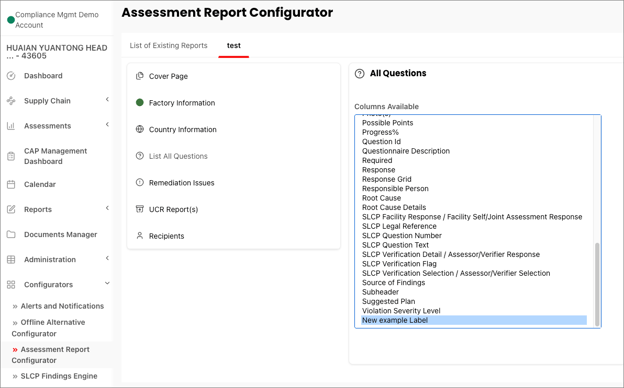Viewport: 624px width, 388px height.
Task: Select 'Subheader' column option
Action: pyautogui.click(x=380, y=292)
